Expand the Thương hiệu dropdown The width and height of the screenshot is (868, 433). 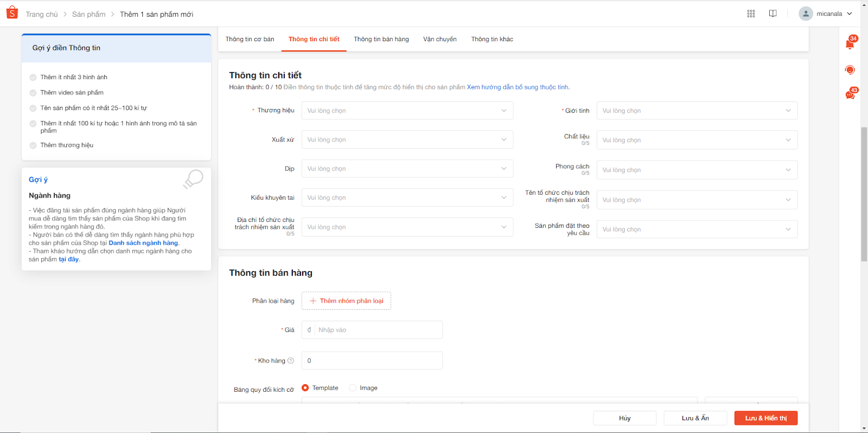(407, 111)
